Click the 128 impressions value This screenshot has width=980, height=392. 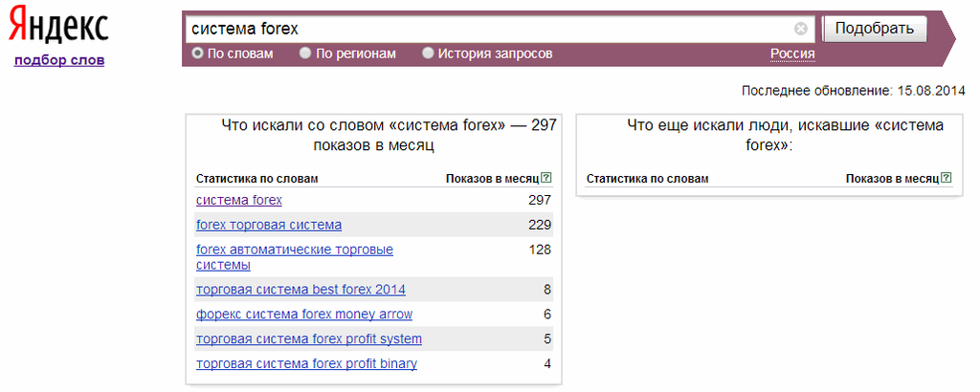coord(540,250)
